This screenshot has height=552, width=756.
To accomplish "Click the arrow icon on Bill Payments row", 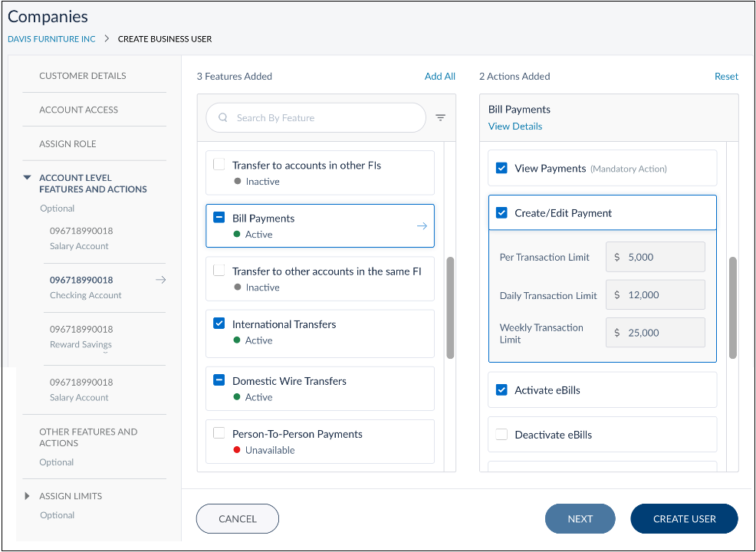I will click(x=422, y=226).
